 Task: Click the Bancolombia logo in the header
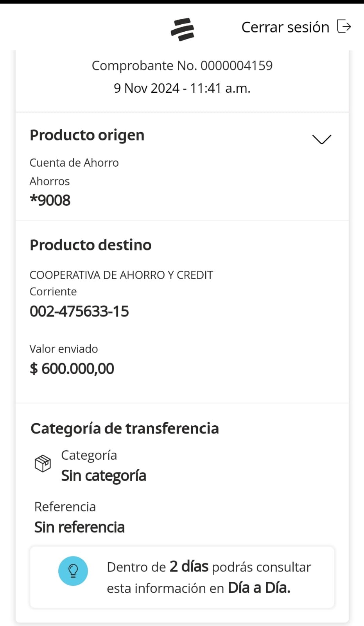click(x=182, y=29)
